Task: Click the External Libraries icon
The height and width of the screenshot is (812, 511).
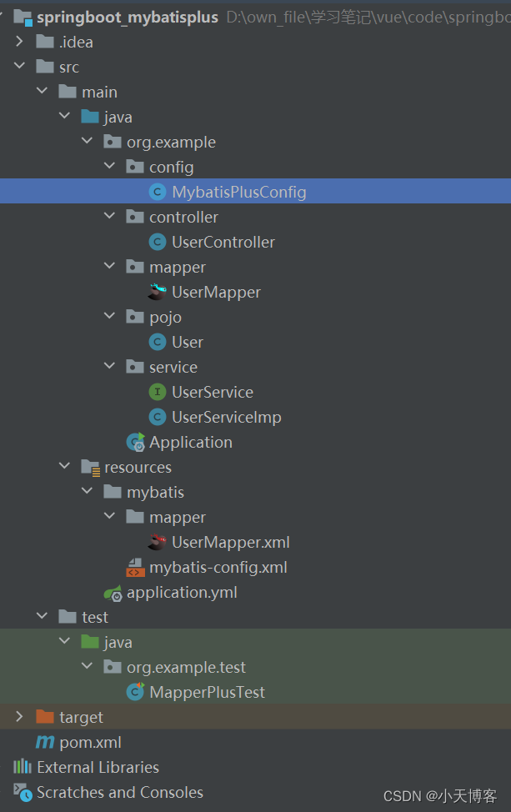Action: pyautogui.click(x=23, y=767)
